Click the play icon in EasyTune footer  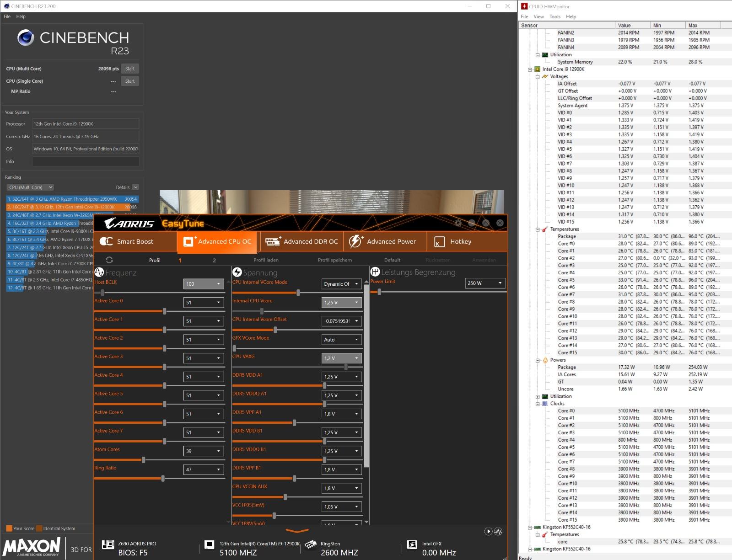click(x=488, y=531)
